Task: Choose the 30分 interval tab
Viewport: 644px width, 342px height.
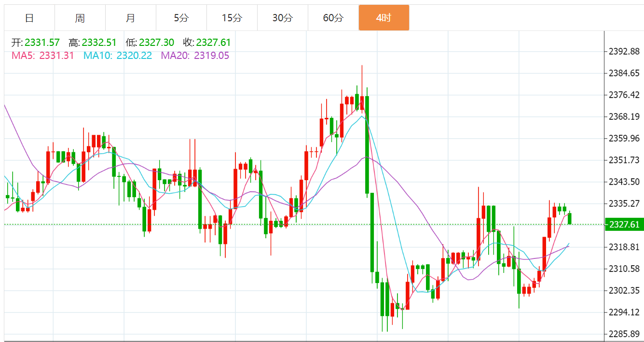Action: 283,18
